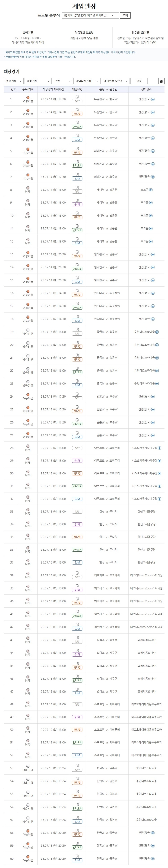The height and width of the screenshot is (868, 168).
Task: Click the 언더오버 badge in row 3
Action: tap(77, 127)
